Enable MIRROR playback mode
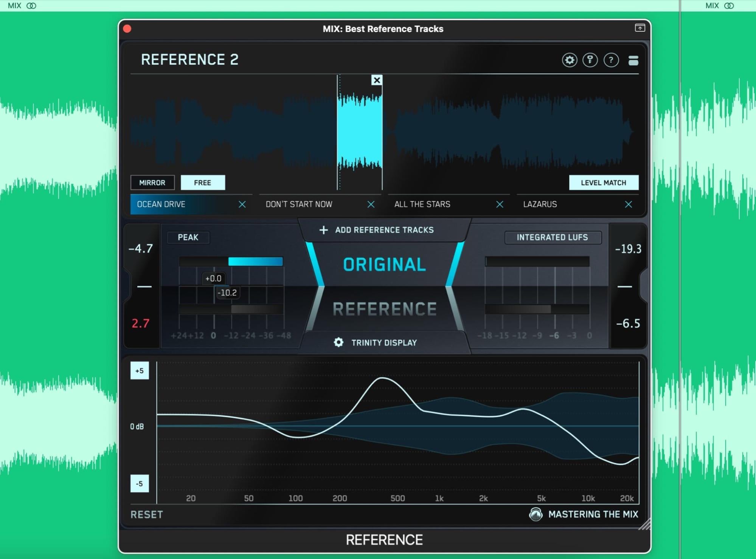This screenshot has width=756, height=559. click(x=152, y=183)
